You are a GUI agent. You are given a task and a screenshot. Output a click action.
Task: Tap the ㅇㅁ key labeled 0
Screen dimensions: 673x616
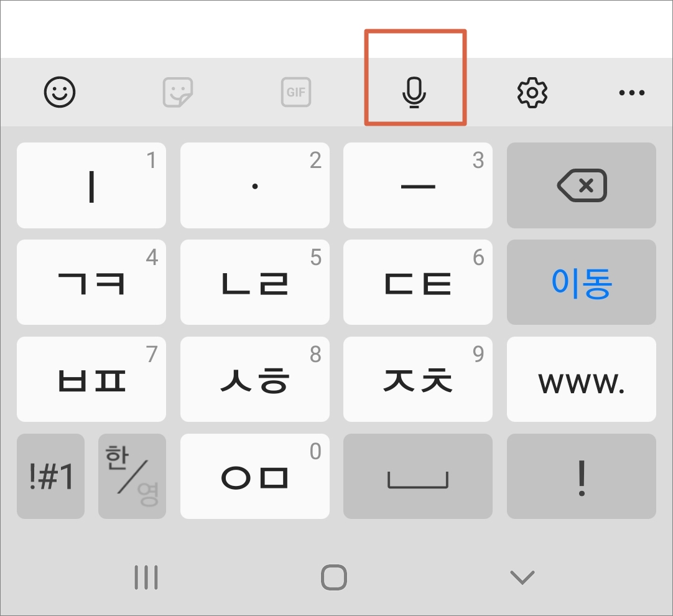pyautogui.click(x=255, y=476)
